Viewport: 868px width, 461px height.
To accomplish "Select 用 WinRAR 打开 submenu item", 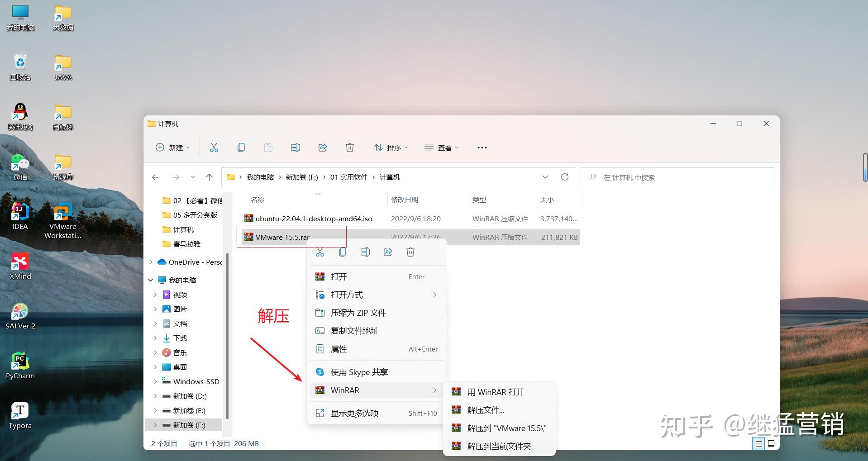I will coord(499,392).
